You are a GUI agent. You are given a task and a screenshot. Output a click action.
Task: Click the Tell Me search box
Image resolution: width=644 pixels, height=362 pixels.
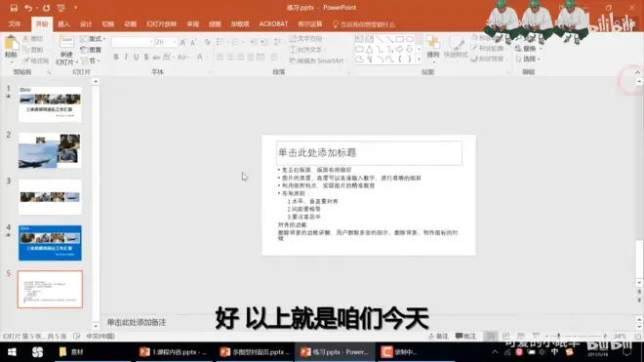pos(364,24)
